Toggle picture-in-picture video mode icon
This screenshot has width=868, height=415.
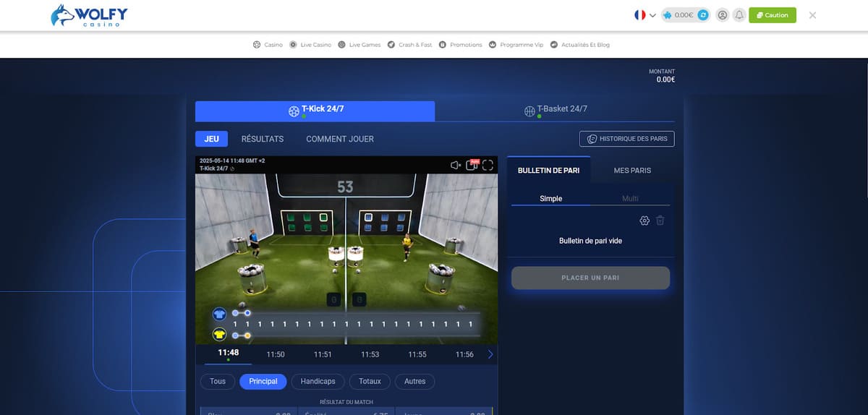coord(472,165)
